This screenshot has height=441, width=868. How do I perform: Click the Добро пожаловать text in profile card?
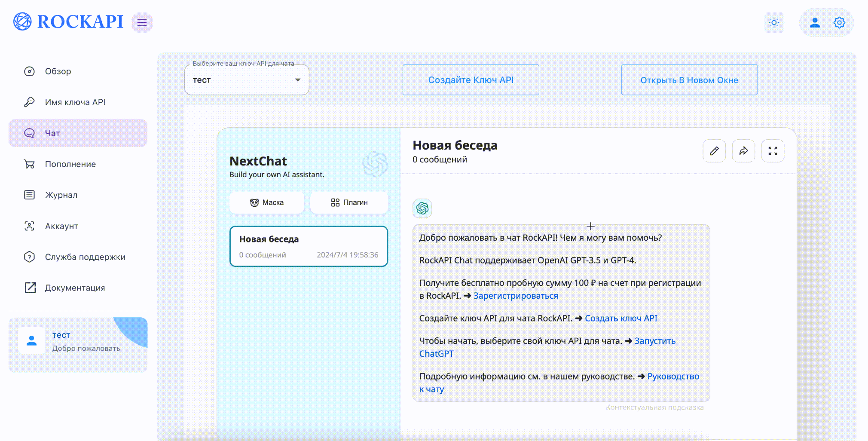pyautogui.click(x=86, y=349)
